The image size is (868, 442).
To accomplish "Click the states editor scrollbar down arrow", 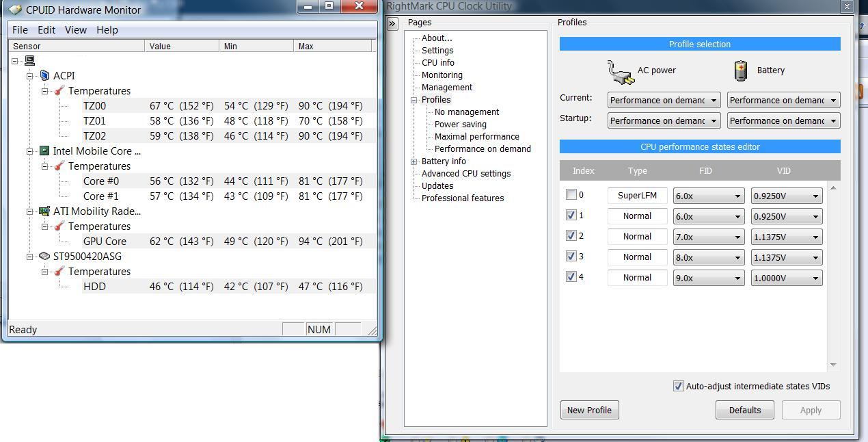I will tap(832, 365).
